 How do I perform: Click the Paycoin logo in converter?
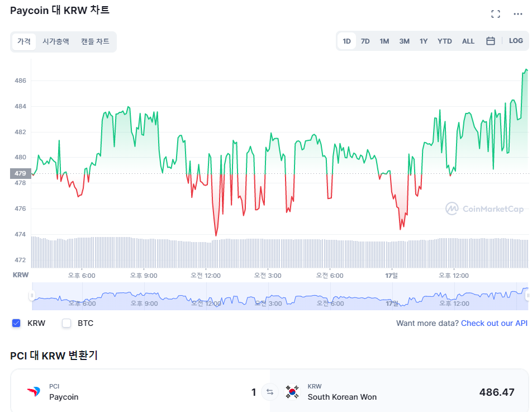click(34, 392)
